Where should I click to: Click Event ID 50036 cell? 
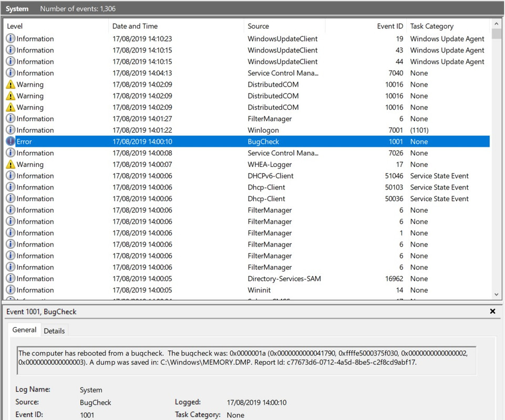click(x=394, y=198)
